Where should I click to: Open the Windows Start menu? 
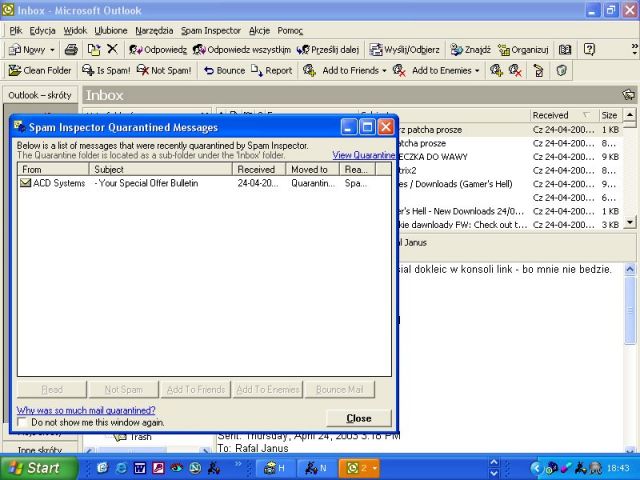[x=38, y=468]
